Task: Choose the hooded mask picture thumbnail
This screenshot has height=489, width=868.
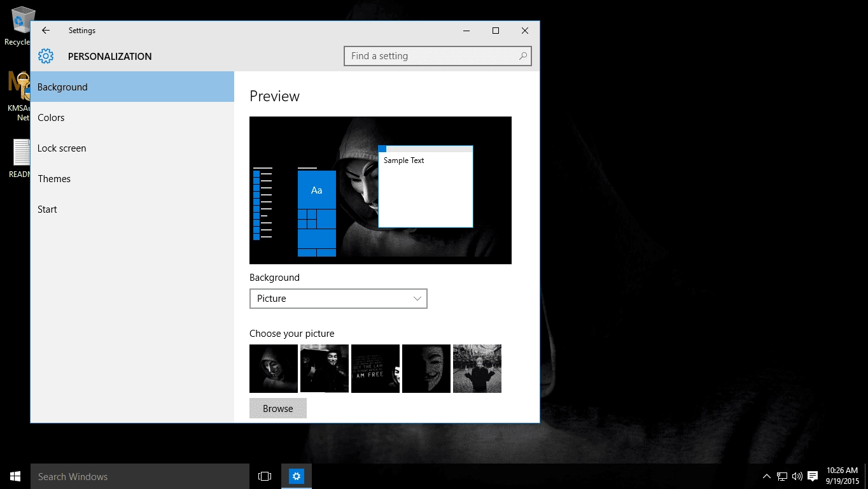Action: pos(274,369)
